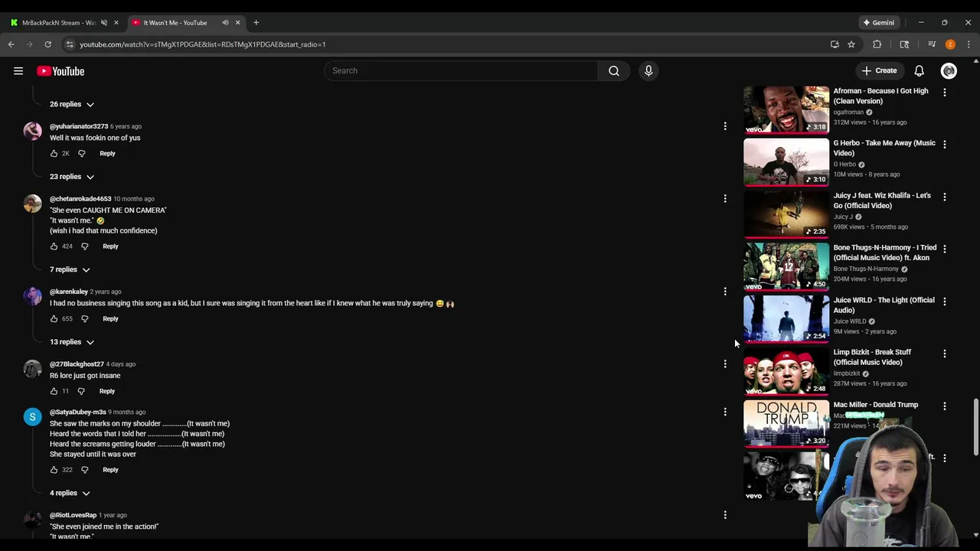Open options menu for @chetanrokade4653 comment
Image resolution: width=980 pixels, height=551 pixels.
tap(725, 198)
